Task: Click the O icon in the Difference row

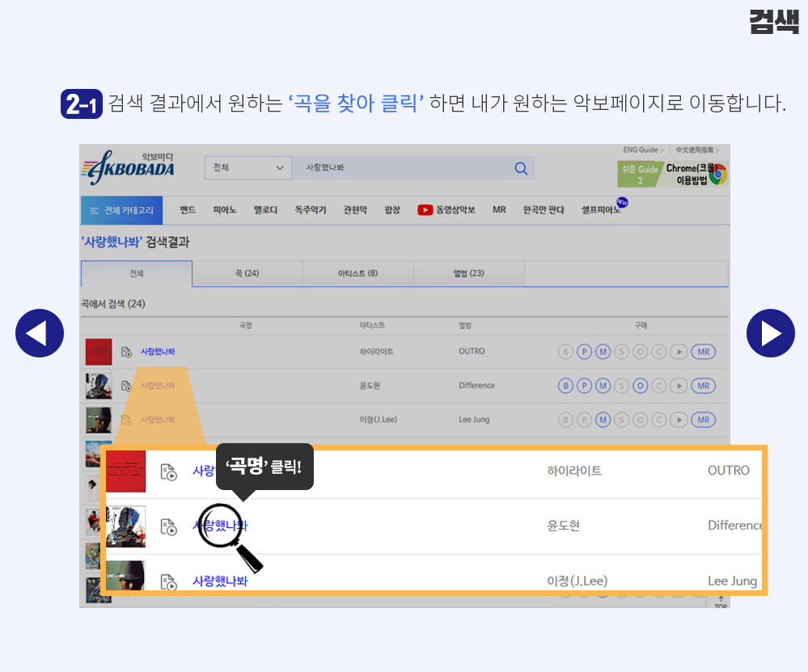Action: 640,386
